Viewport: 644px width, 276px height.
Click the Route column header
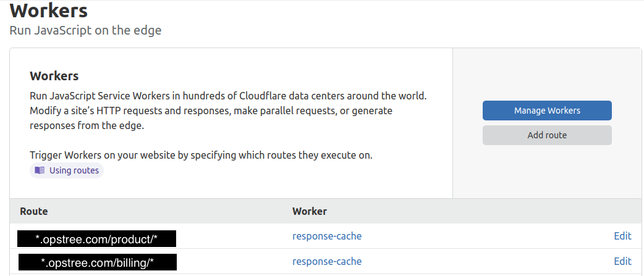(34, 211)
